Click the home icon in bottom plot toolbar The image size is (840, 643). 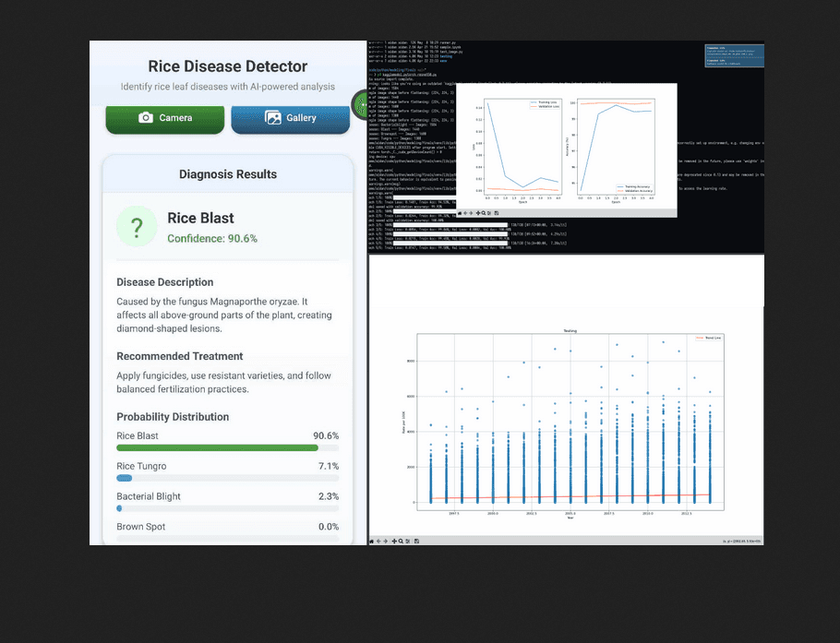[x=371, y=541]
